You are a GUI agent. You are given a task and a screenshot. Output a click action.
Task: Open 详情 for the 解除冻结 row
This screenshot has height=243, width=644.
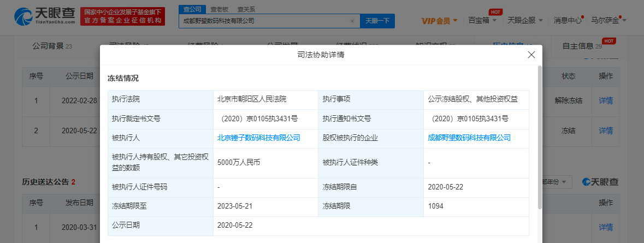click(x=606, y=100)
